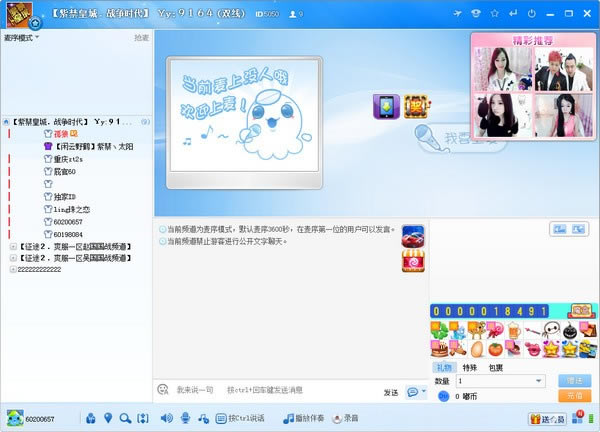Toggle the 录音 recording button
Screen dimensions: 600x432
click(x=345, y=418)
